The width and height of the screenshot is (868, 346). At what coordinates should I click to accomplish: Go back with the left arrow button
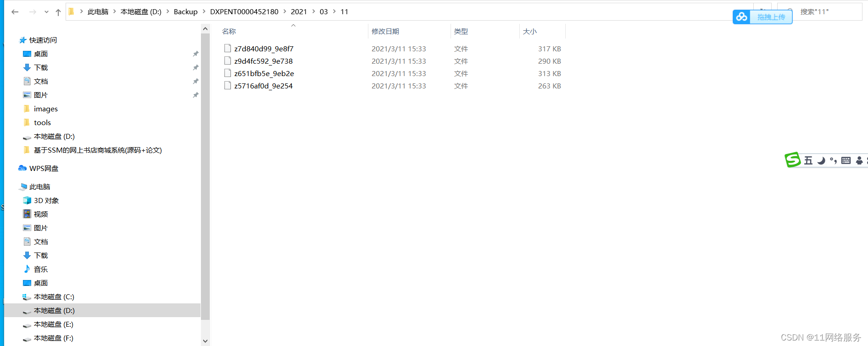[15, 12]
